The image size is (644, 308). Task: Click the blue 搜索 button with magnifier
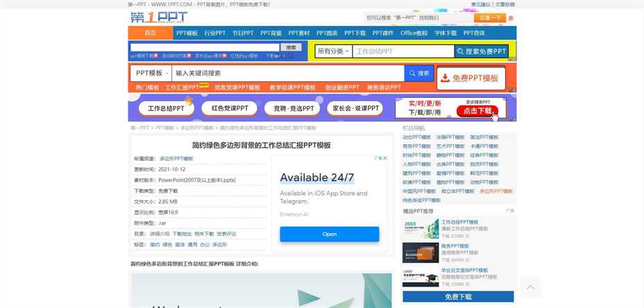418,73
